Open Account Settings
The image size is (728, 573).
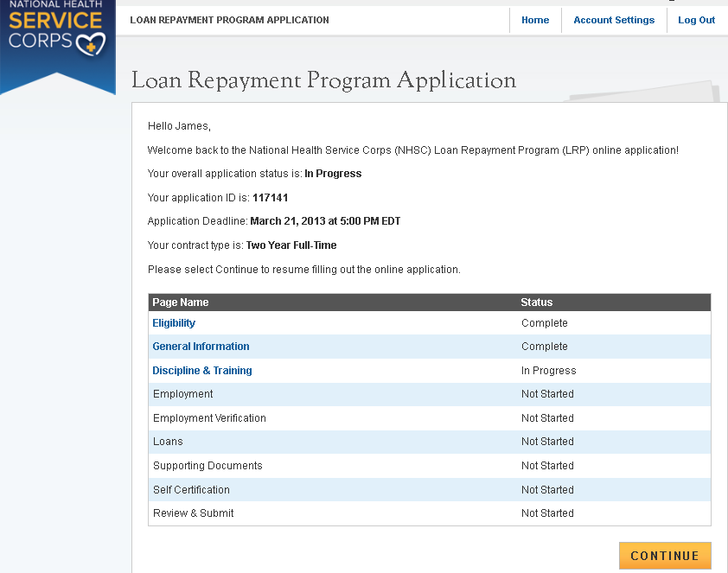[x=614, y=20]
